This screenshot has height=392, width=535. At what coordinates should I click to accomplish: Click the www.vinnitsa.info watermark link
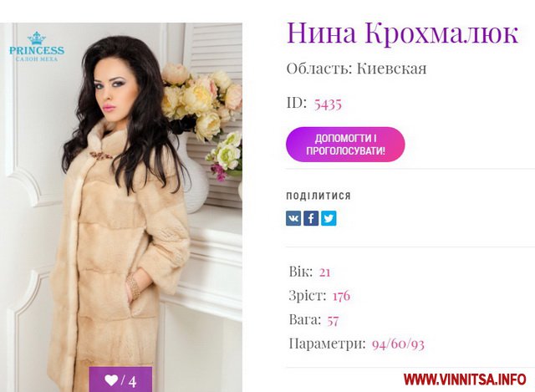point(465,379)
